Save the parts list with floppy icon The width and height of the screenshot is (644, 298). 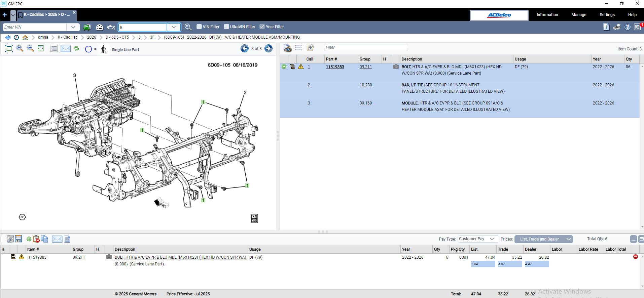[19, 239]
